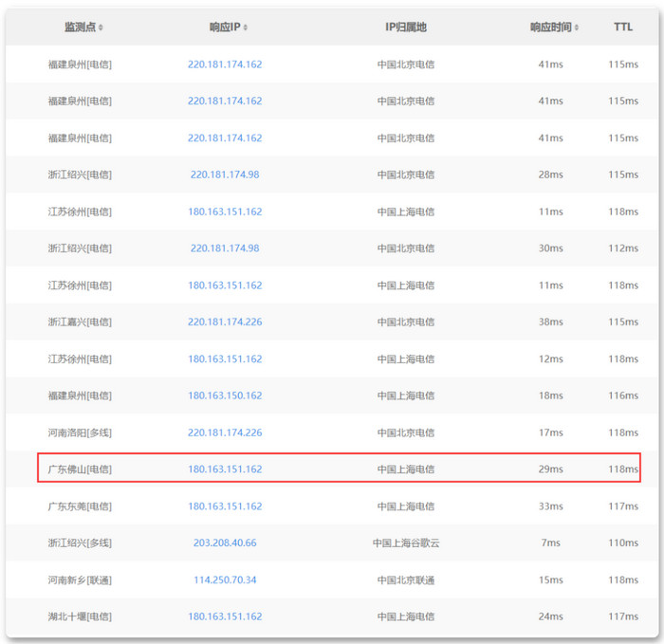Click the 中国北京联通 location cell
Viewport: 664px width, 644px height.
(x=406, y=580)
